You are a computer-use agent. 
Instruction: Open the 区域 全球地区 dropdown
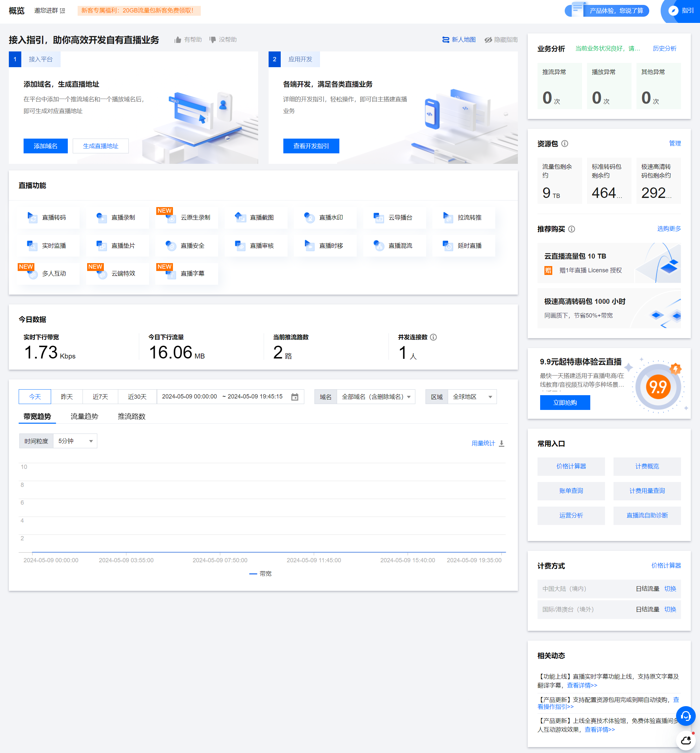click(472, 396)
